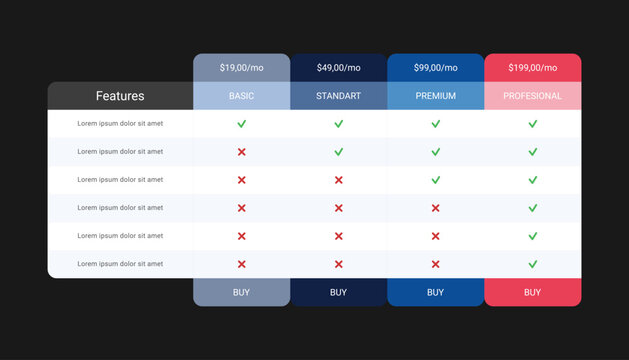Click the BASIC red cross in the second feature row
Viewport: 629px width, 360px height.
tap(241, 152)
